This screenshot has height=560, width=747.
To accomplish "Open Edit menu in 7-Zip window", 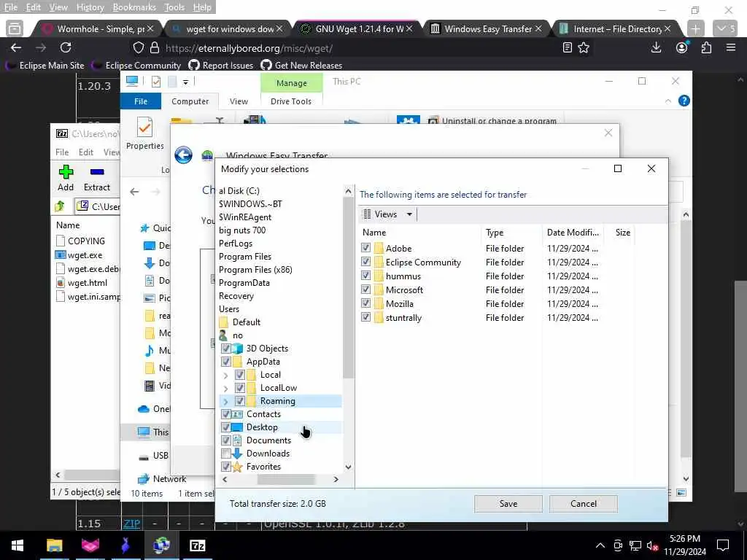I will 86,152.
